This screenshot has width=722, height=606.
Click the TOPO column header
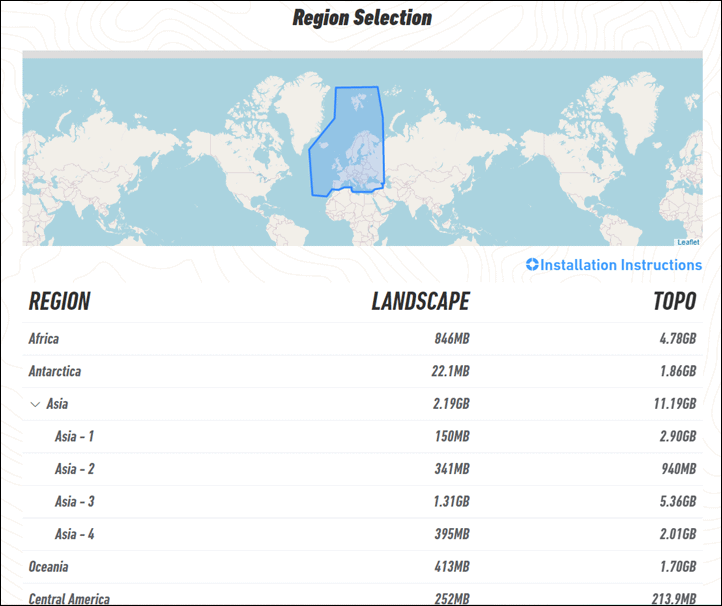click(675, 302)
